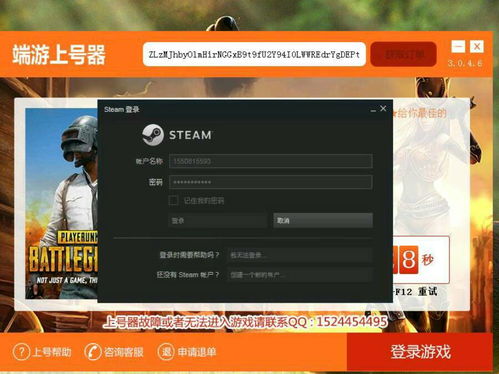This screenshot has width=499, height=374.
Task: Close the Steam 登录 dialog
Action: pos(383,108)
